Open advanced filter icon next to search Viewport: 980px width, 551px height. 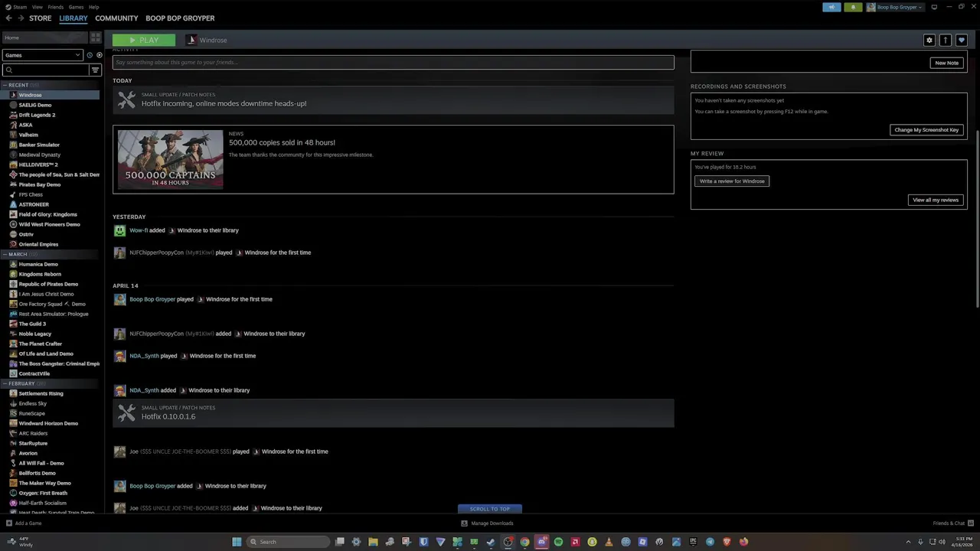click(96, 70)
